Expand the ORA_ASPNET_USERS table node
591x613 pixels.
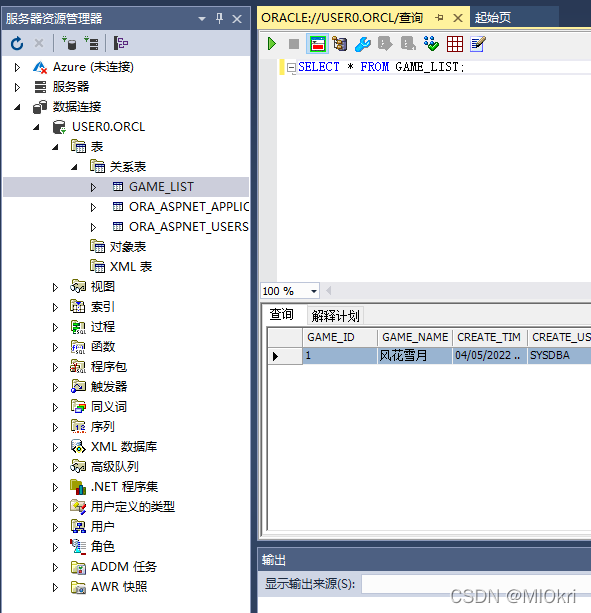coord(93,228)
